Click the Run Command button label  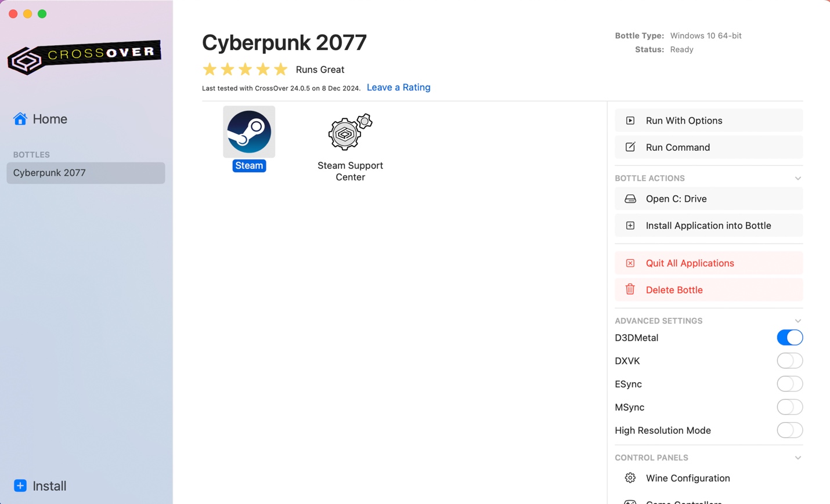(x=678, y=147)
